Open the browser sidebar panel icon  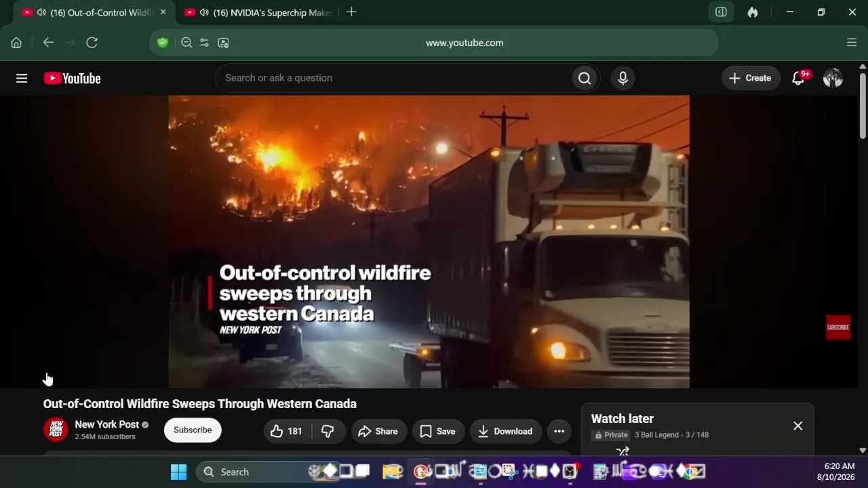click(722, 12)
